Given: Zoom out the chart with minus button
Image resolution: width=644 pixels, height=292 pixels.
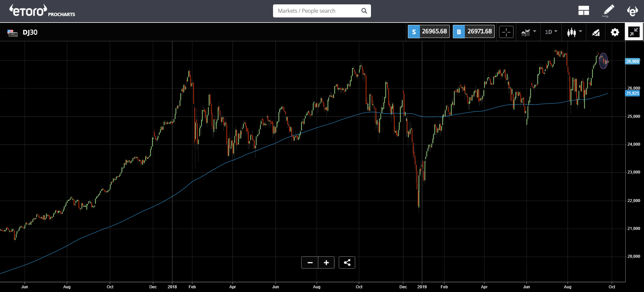Looking at the screenshot, I should [x=310, y=262].
